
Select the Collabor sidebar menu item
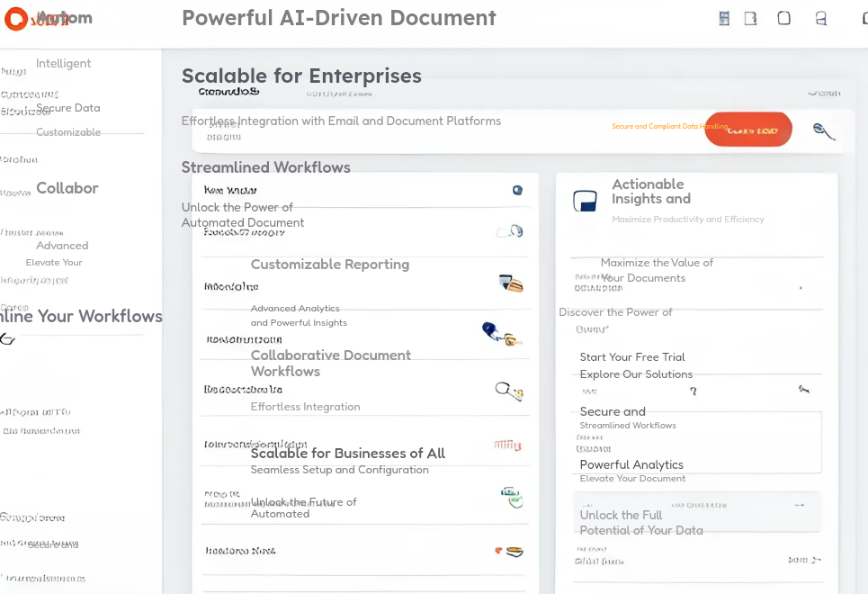pyautogui.click(x=67, y=188)
